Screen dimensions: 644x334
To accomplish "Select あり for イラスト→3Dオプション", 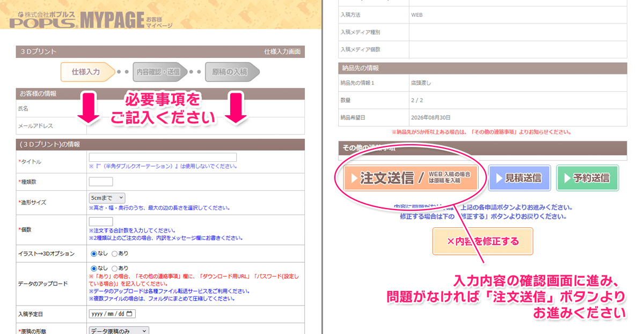I will (114, 253).
